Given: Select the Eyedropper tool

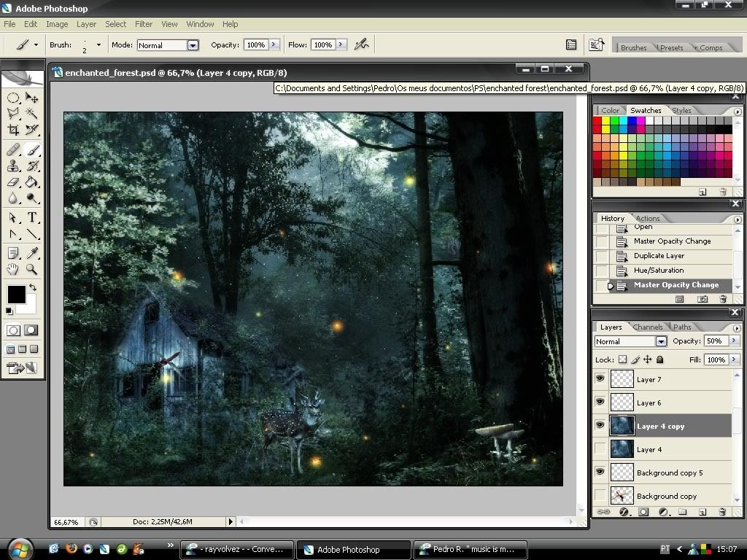Looking at the screenshot, I should [32, 253].
